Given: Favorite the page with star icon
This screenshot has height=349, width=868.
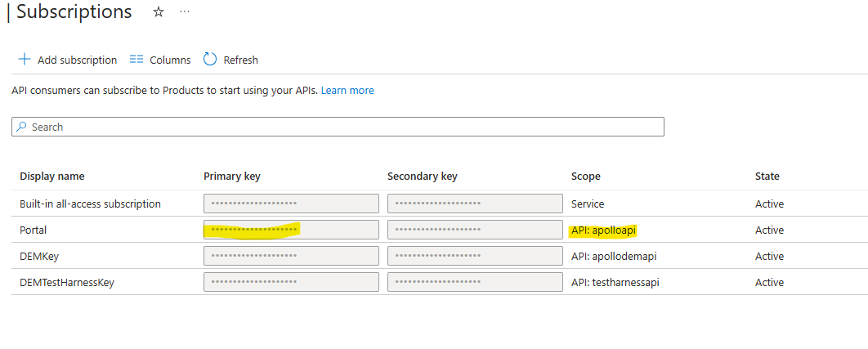Looking at the screenshot, I should [159, 12].
